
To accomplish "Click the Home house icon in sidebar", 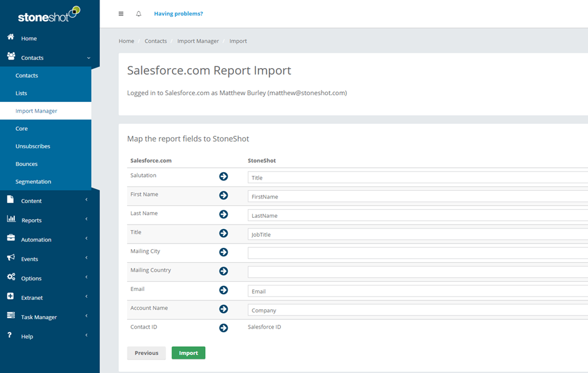I will tap(11, 37).
